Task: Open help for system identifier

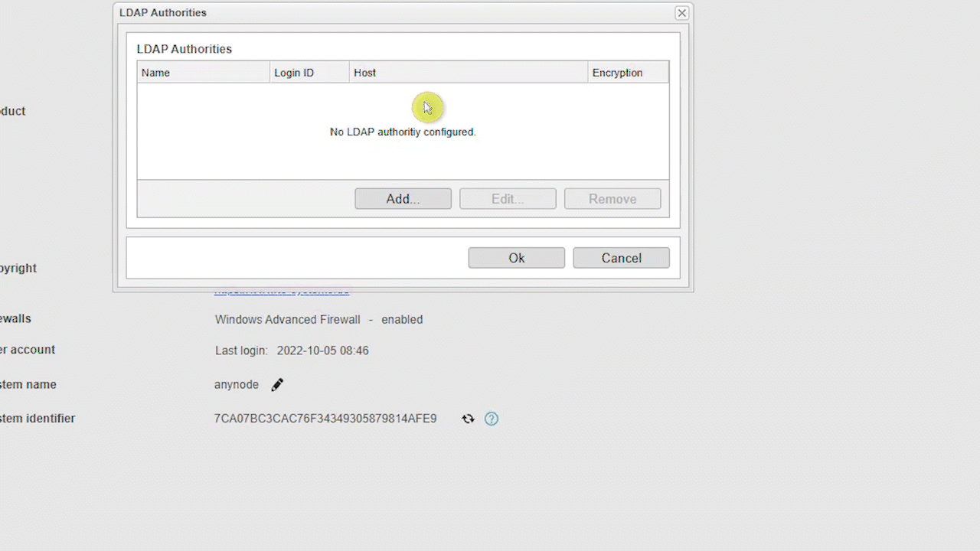Action: coord(492,419)
